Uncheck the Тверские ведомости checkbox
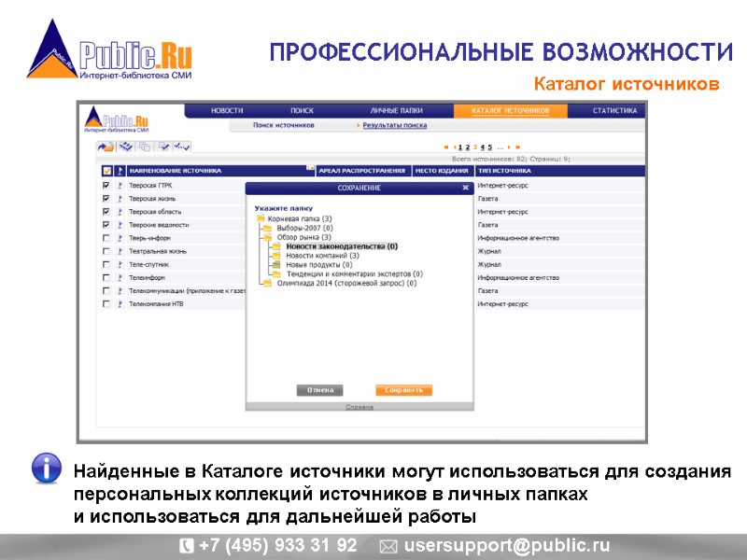This screenshot has width=747, height=560. point(106,225)
